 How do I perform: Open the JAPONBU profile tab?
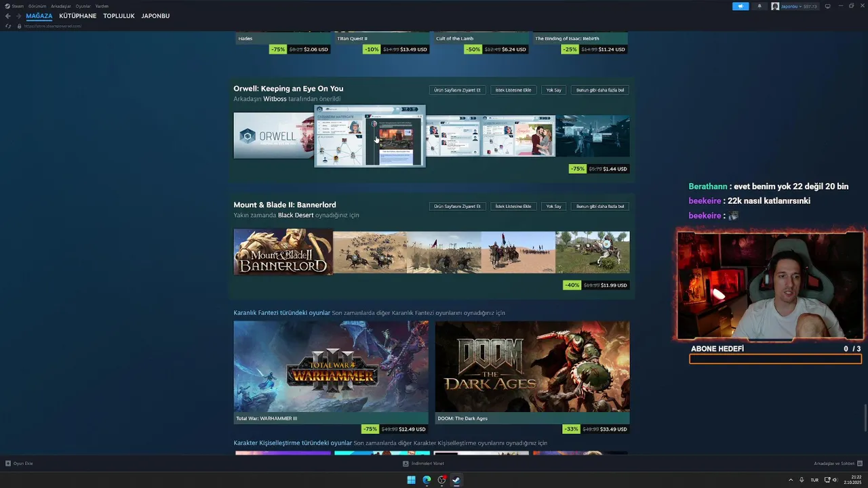pyautogui.click(x=155, y=16)
